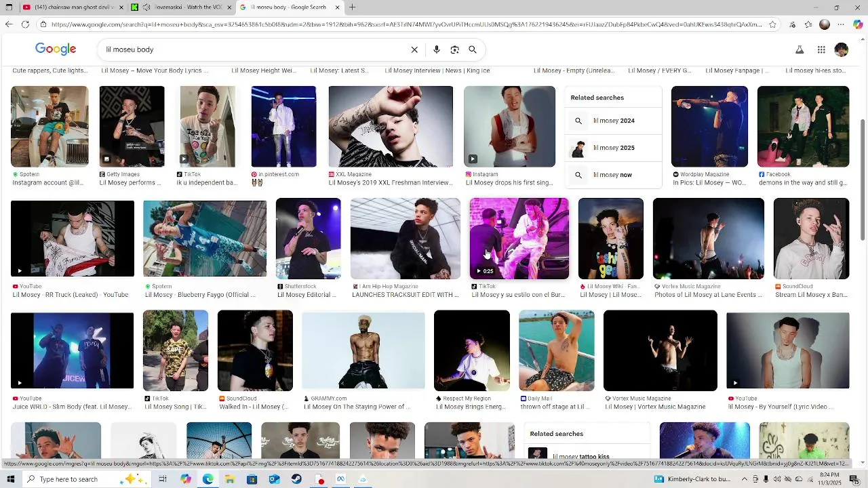868x488 pixels.
Task: Open Outlook from the taskbar
Action: pos(274,479)
